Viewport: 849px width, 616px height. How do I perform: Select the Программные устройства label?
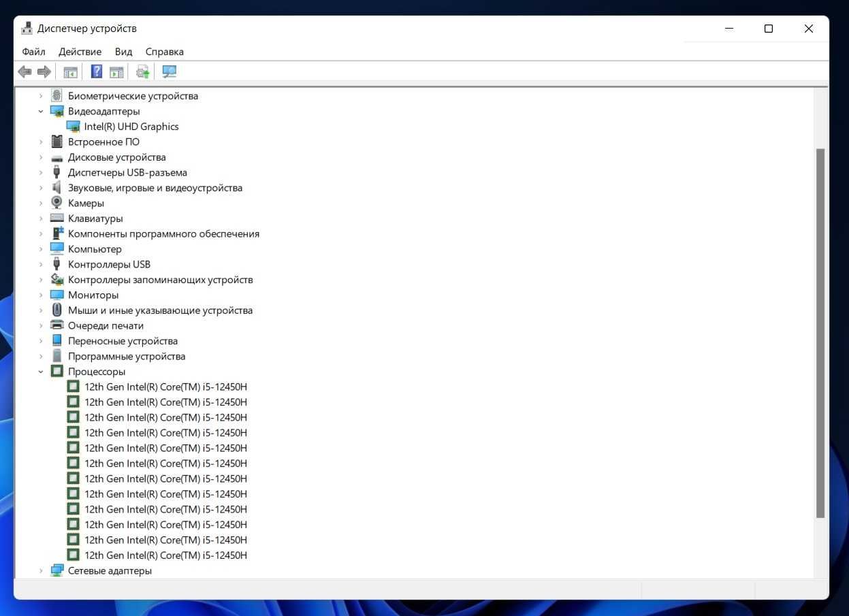[x=127, y=356]
